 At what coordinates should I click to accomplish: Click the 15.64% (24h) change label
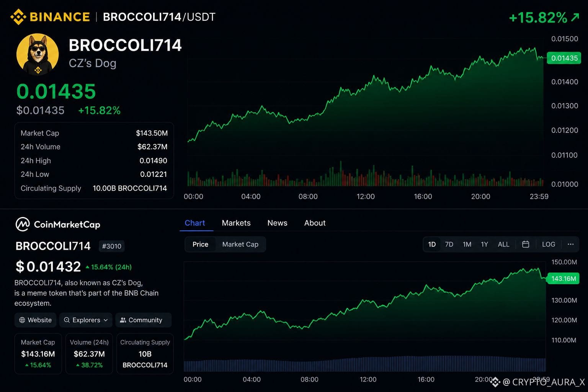109,267
